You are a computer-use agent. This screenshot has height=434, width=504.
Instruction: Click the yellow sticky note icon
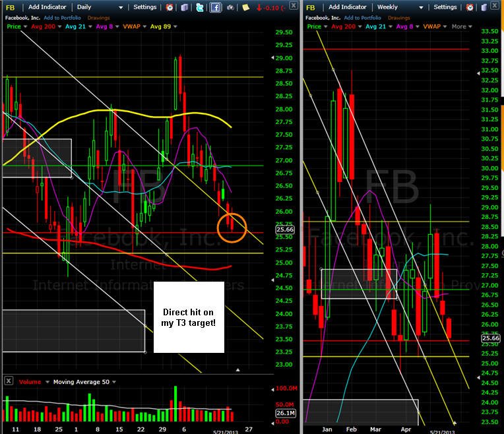pos(245,7)
